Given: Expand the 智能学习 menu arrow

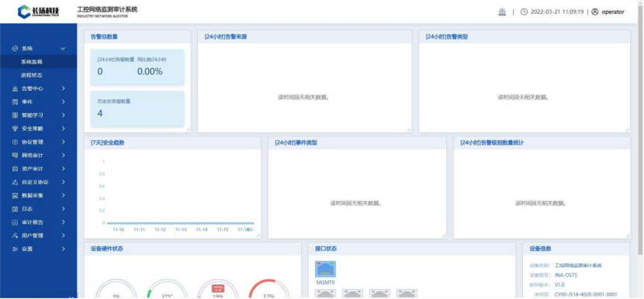Looking at the screenshot, I should [64, 115].
